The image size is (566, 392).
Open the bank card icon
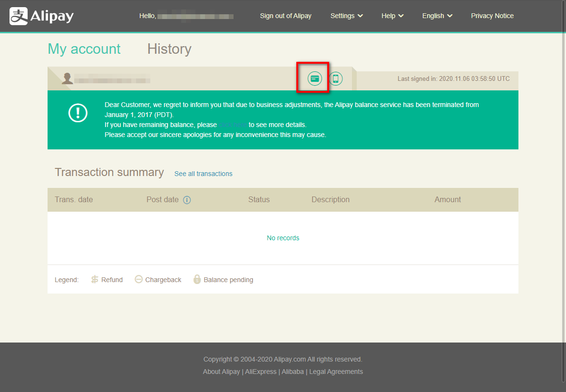click(314, 78)
